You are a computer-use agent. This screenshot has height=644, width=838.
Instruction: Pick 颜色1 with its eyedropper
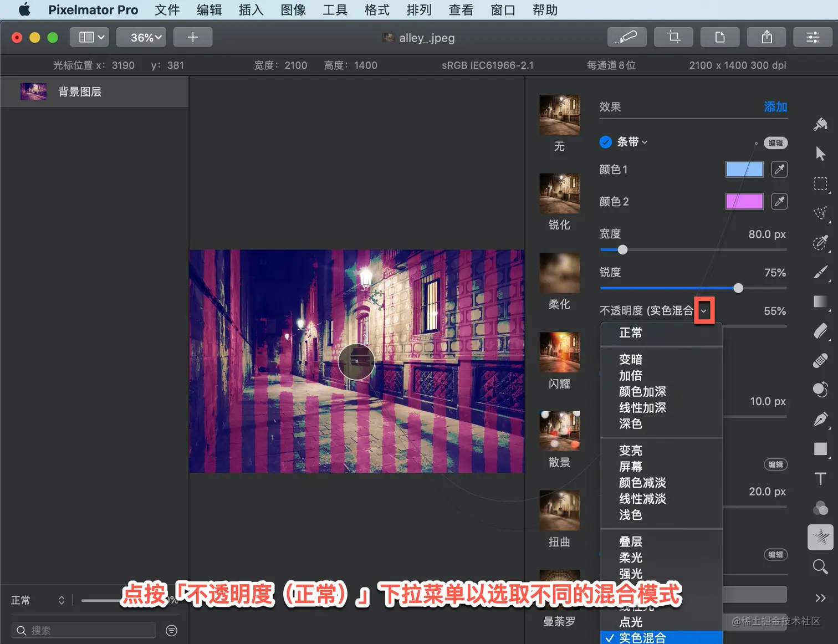[779, 169]
